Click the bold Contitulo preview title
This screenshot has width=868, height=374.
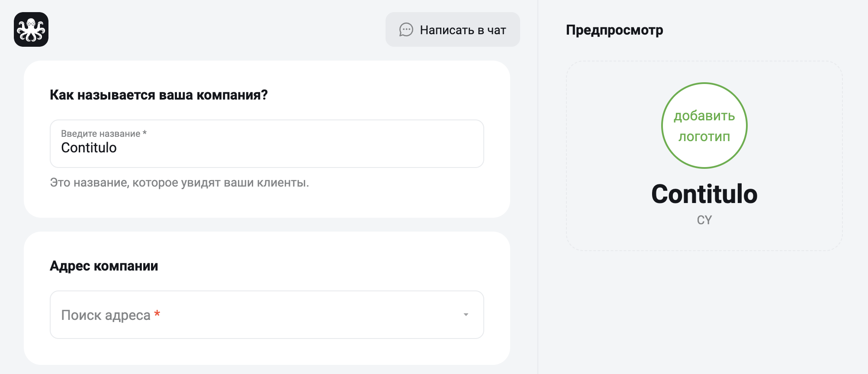704,194
